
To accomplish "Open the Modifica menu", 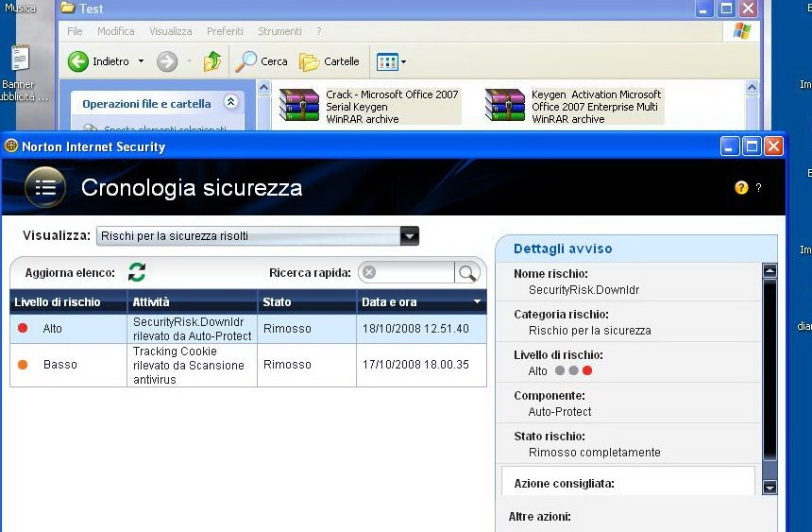I will tap(115, 31).
